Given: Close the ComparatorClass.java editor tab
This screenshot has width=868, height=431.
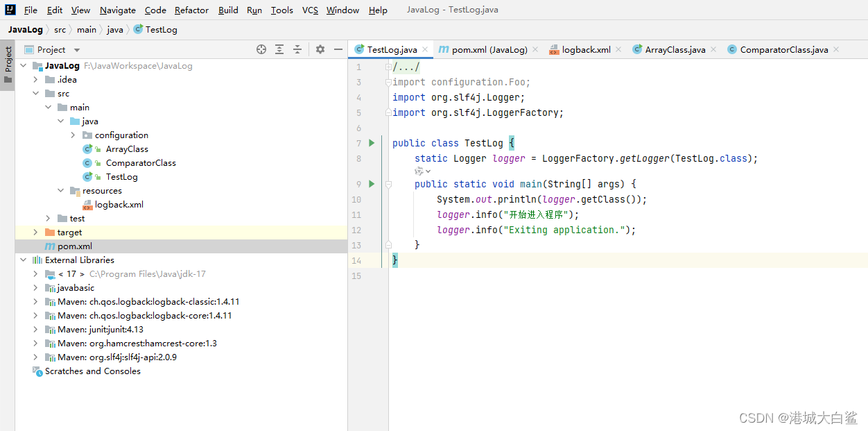Looking at the screenshot, I should click(835, 49).
